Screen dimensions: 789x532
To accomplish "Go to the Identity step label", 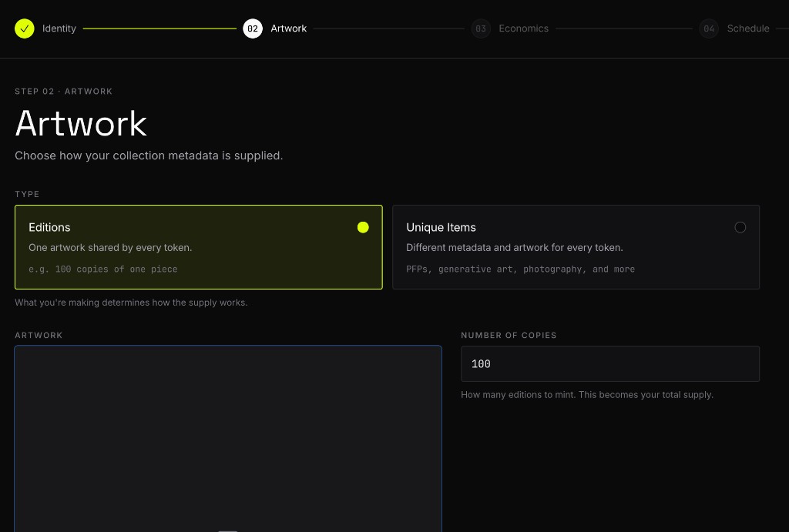I will click(59, 28).
